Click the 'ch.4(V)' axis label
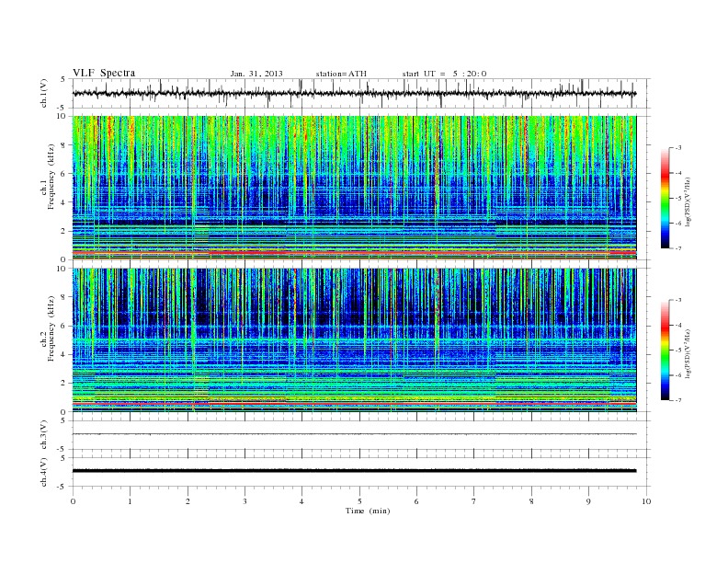 click(x=44, y=473)
